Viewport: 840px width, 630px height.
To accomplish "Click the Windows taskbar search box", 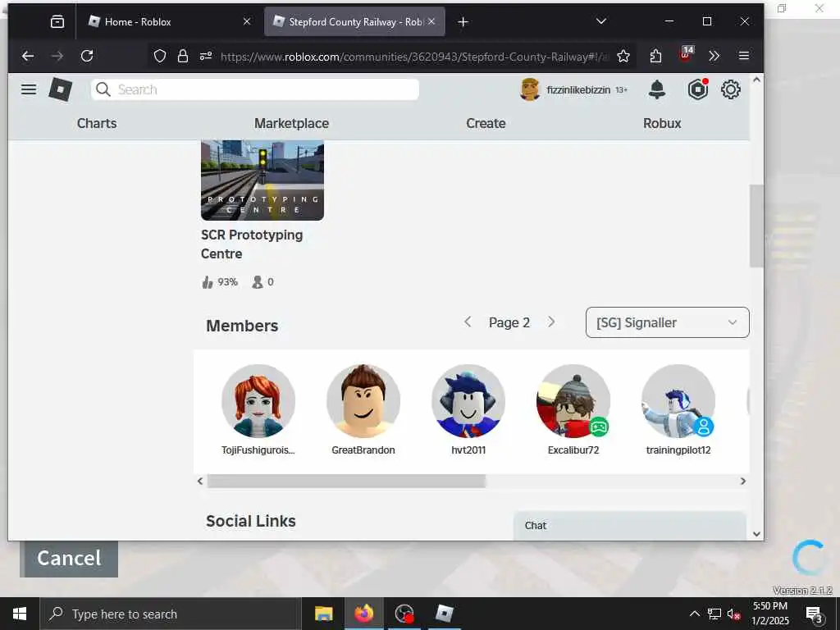I will pyautogui.click(x=170, y=614).
